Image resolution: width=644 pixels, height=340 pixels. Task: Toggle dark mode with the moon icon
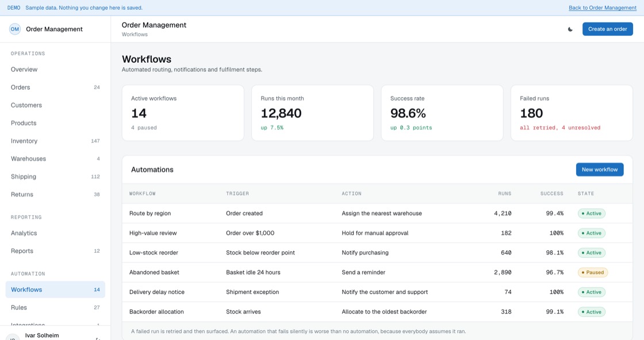570,29
